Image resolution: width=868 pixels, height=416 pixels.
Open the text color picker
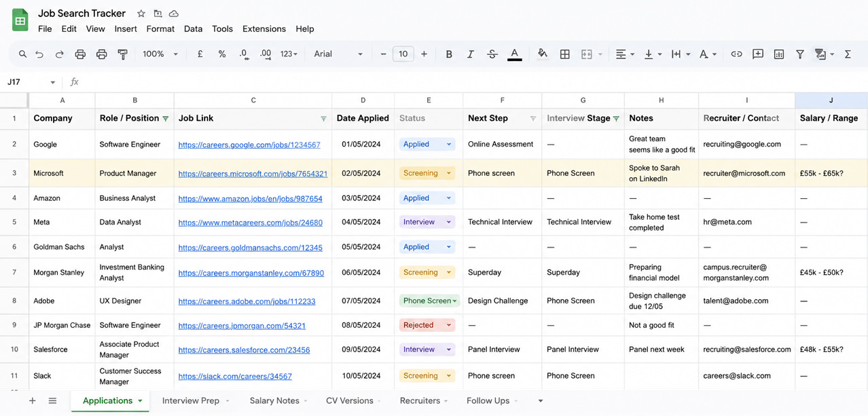[515, 54]
